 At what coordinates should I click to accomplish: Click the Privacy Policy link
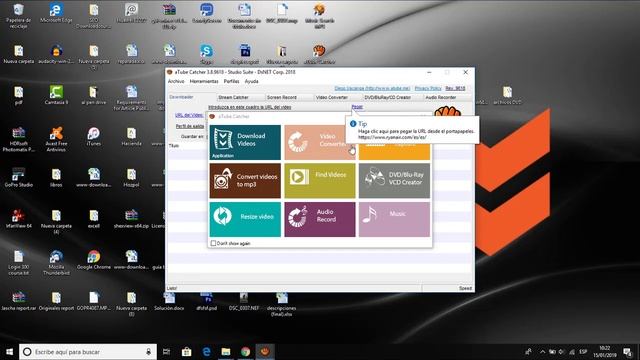428,88
